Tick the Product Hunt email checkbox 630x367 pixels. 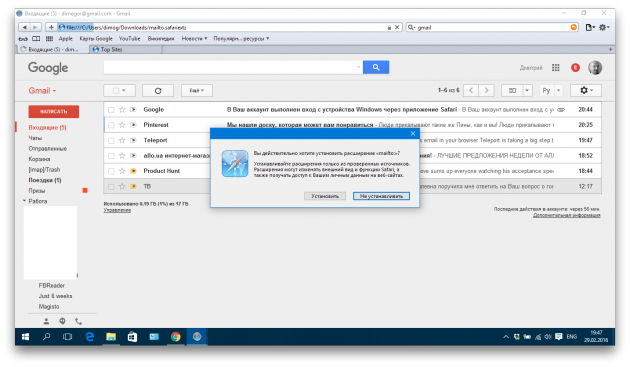pyautogui.click(x=111, y=171)
